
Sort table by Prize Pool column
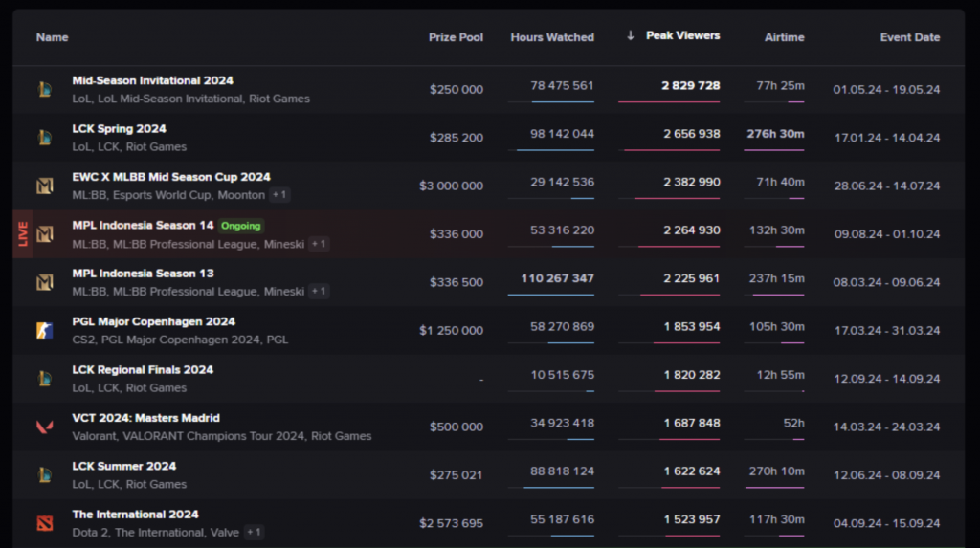[456, 37]
